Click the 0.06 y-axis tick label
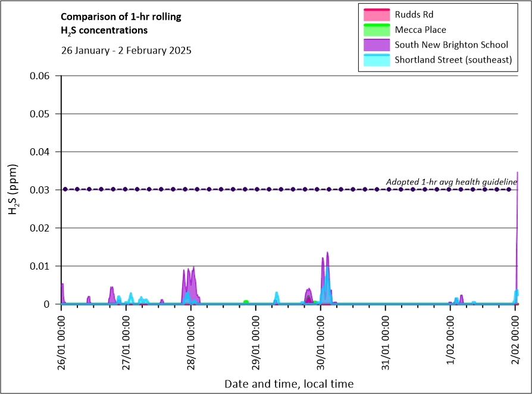 point(42,76)
